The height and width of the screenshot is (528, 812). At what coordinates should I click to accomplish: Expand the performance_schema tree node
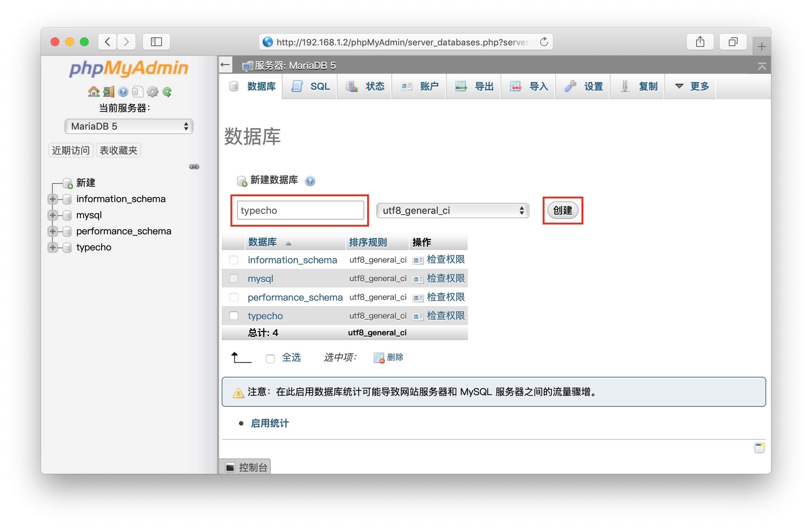coord(52,231)
